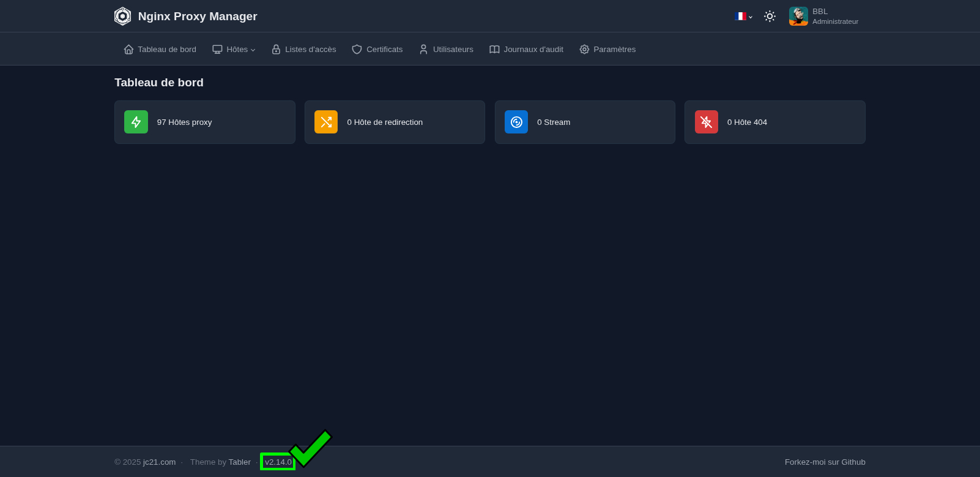Click the Utilisateurs person icon
Image resolution: width=980 pixels, height=477 pixels.
[x=423, y=50]
